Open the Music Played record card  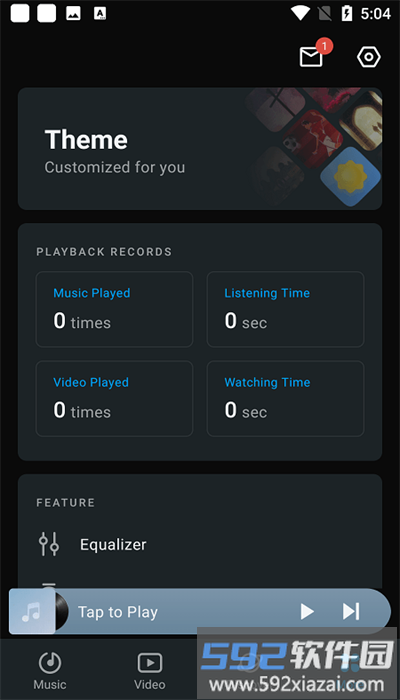[x=114, y=309]
